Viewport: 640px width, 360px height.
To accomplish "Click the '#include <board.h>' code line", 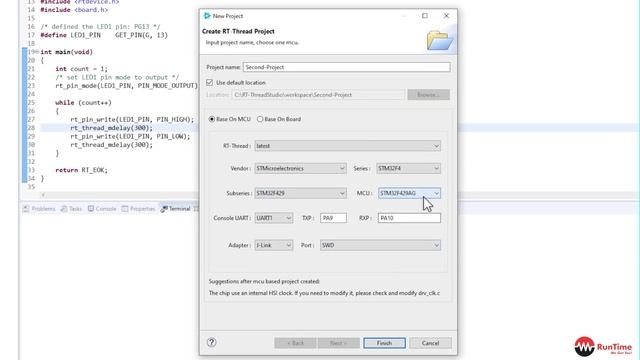I will tap(74, 10).
